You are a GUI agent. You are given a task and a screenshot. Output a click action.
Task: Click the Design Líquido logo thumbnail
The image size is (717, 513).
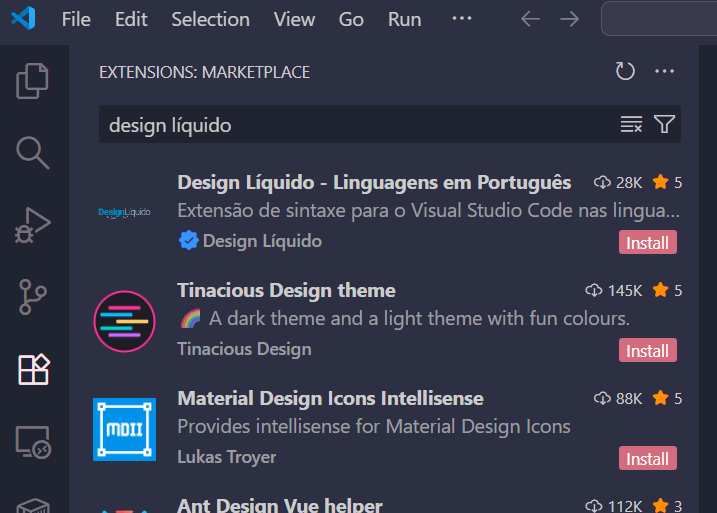(x=124, y=212)
